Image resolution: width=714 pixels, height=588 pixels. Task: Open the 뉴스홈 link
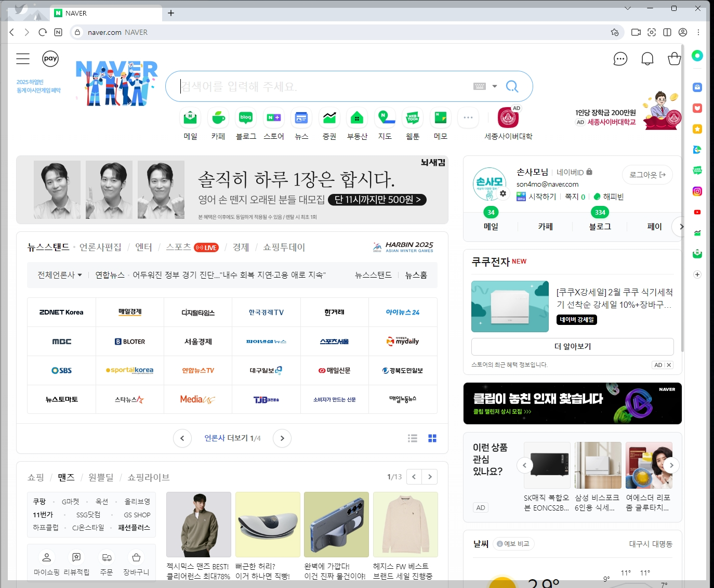pos(416,275)
